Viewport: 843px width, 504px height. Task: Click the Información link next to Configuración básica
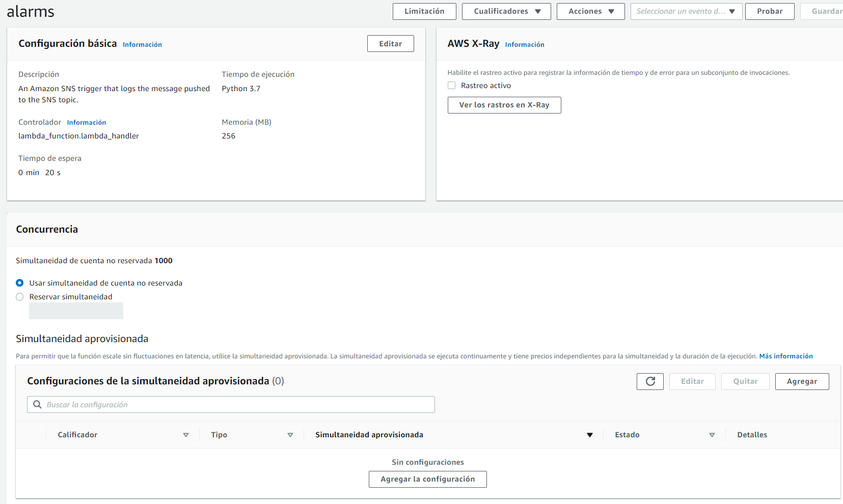[142, 44]
